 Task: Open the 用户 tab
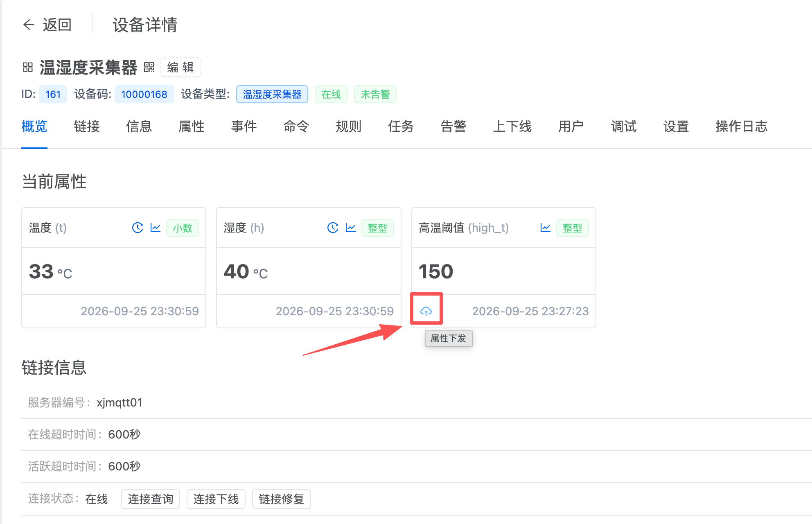coord(571,126)
